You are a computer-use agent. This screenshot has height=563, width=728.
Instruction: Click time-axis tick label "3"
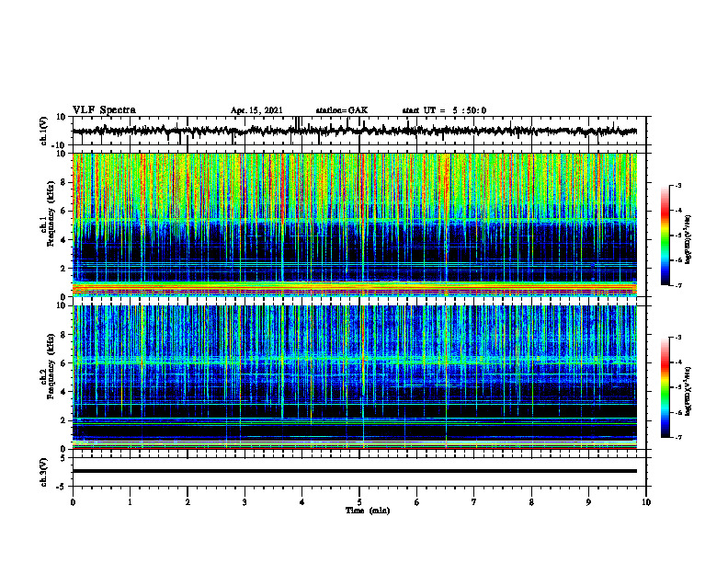pyautogui.click(x=245, y=502)
